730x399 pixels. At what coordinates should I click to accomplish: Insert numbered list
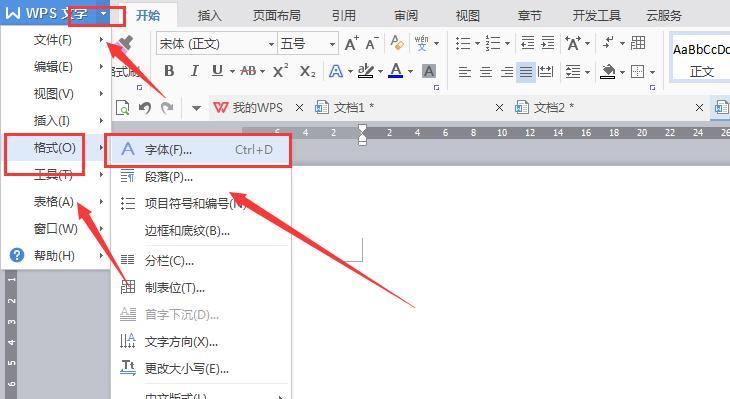pos(493,44)
